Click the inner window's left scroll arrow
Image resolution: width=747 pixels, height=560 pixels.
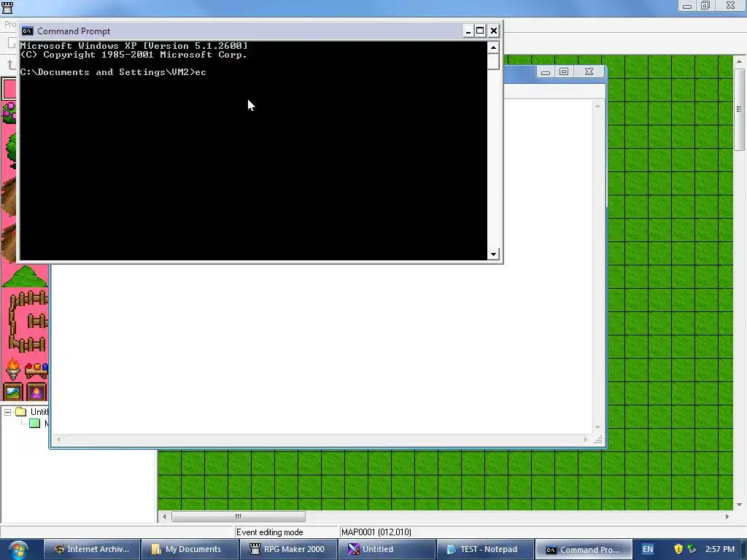(x=58, y=440)
